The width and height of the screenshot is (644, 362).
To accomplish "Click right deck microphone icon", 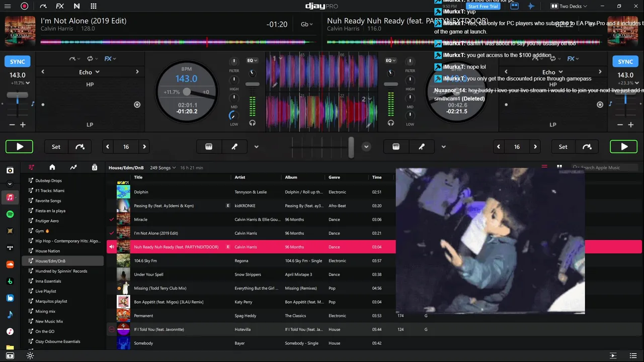I will [x=422, y=147].
